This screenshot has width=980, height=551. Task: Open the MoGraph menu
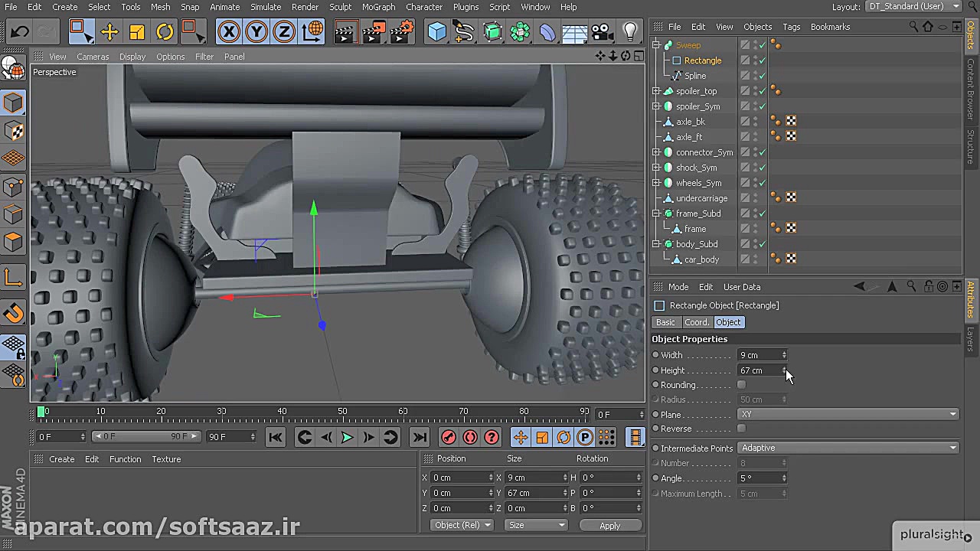click(378, 7)
